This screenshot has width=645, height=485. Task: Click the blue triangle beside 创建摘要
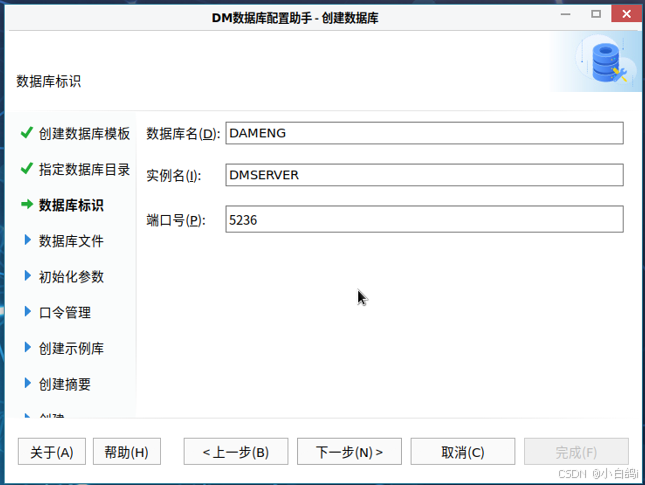28,383
